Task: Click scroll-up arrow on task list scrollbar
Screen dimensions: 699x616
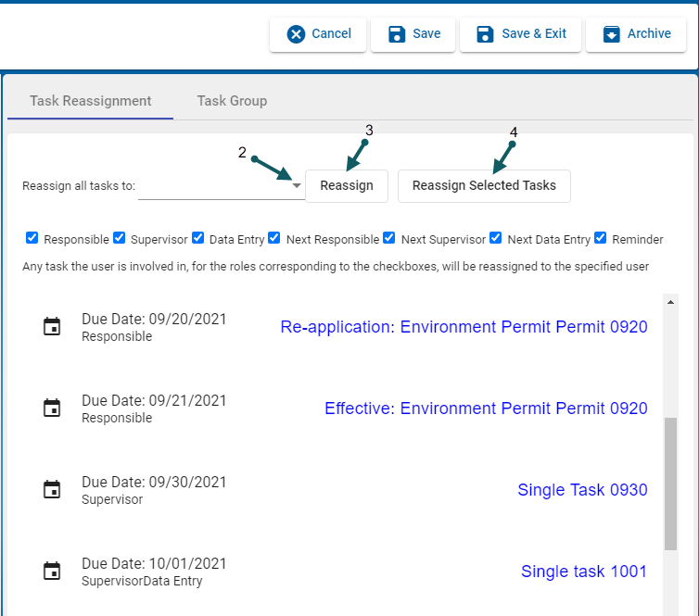Action: pos(670,302)
